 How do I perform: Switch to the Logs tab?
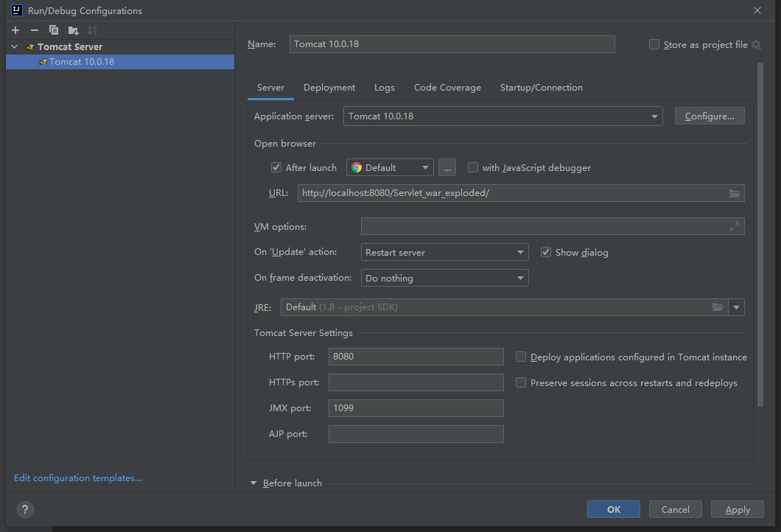coord(385,88)
